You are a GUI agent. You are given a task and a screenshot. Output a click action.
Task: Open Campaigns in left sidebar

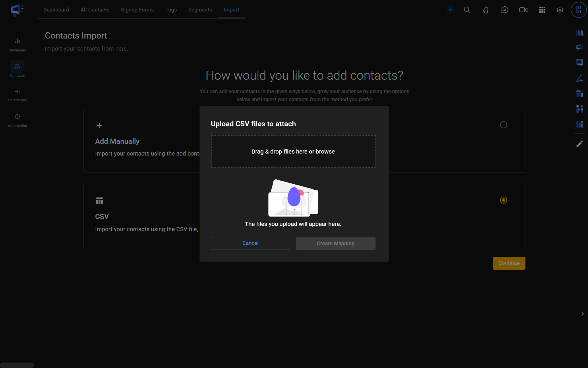click(x=17, y=95)
